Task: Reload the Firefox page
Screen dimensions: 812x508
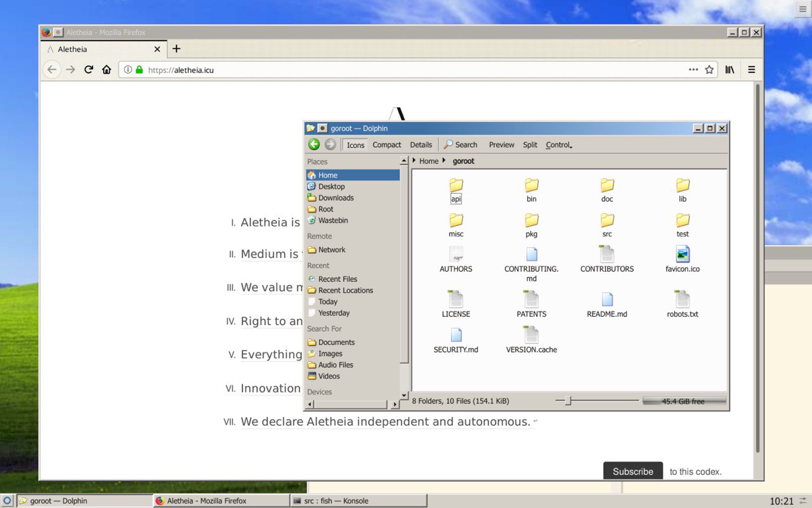Action: pos(89,70)
